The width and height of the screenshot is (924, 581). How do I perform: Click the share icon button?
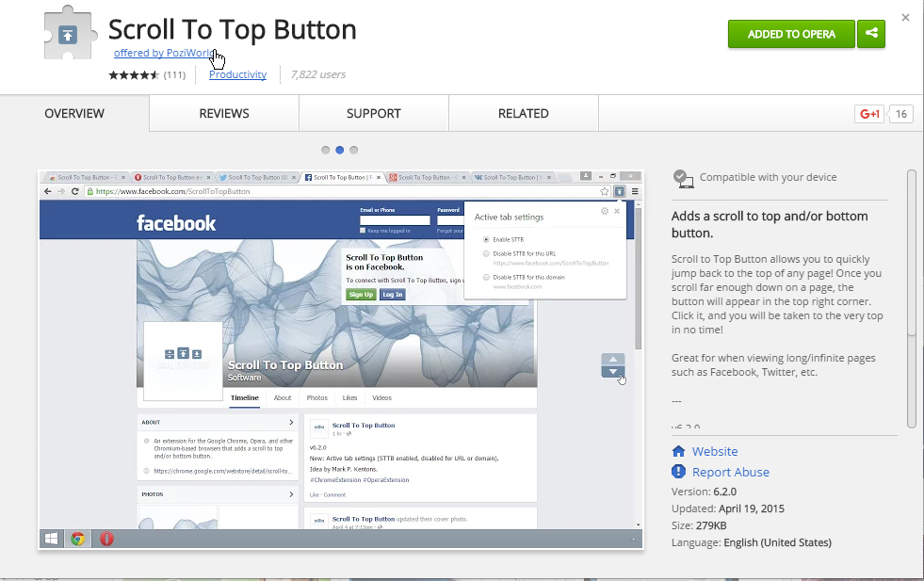point(871,34)
